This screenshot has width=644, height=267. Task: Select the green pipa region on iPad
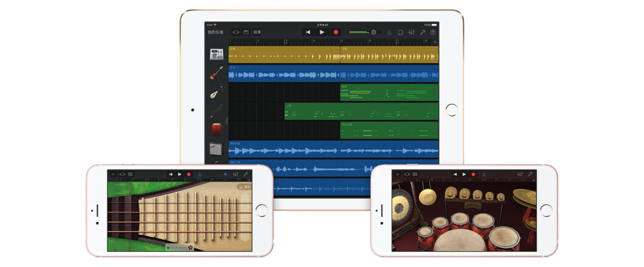coord(390,92)
